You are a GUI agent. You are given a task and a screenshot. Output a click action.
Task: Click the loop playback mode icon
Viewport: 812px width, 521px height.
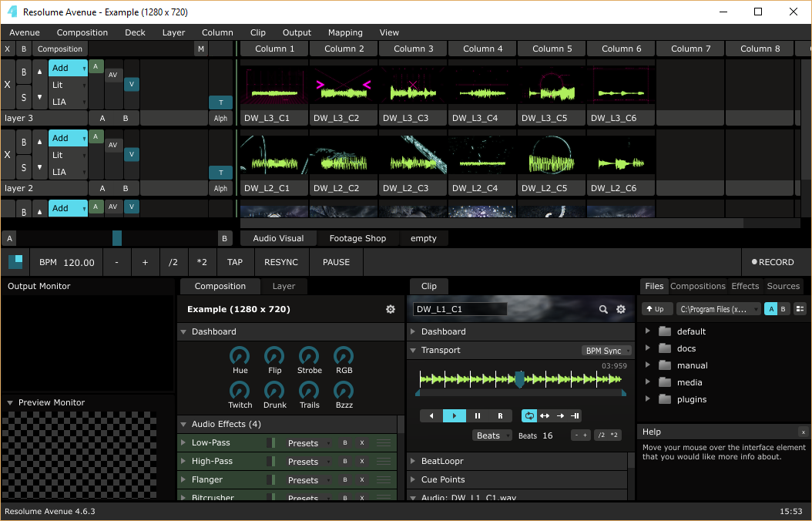coord(529,415)
